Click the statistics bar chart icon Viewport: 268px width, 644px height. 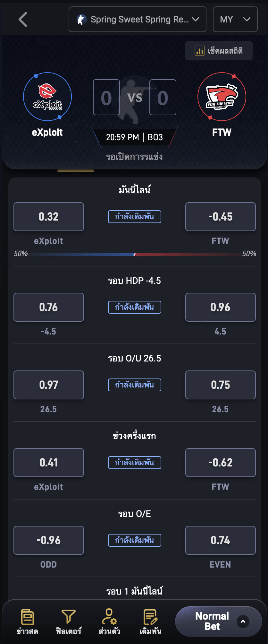pyautogui.click(x=200, y=51)
